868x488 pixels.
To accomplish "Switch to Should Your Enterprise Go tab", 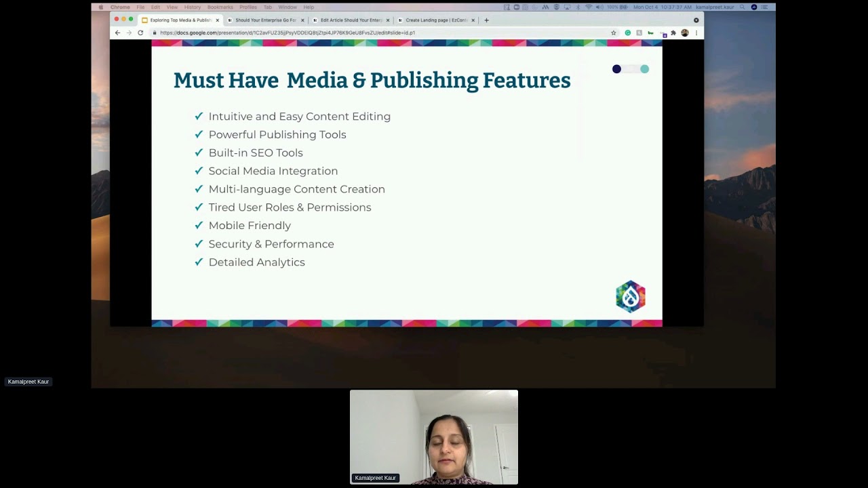I will [x=264, y=20].
